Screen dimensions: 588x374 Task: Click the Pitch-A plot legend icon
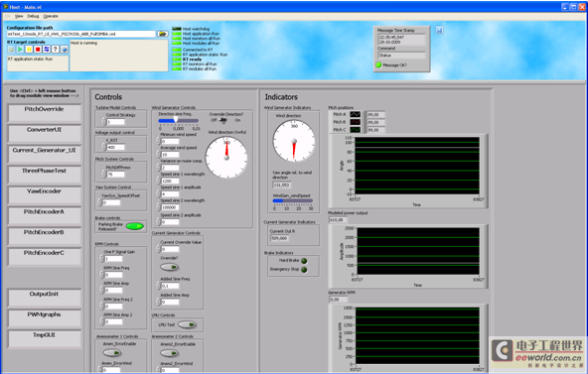(x=355, y=114)
